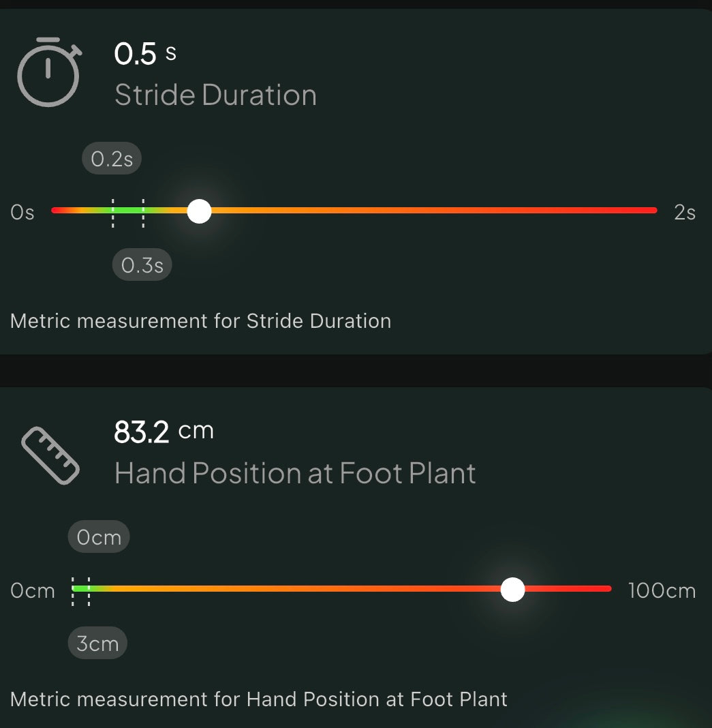Click the 0.3s upper range badge
712x728 pixels.
point(142,265)
